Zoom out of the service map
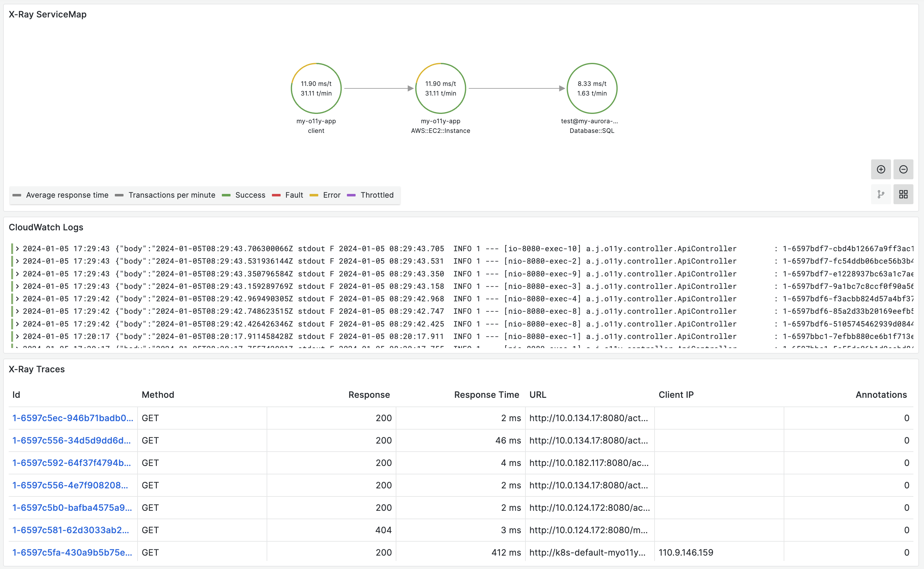 click(903, 169)
